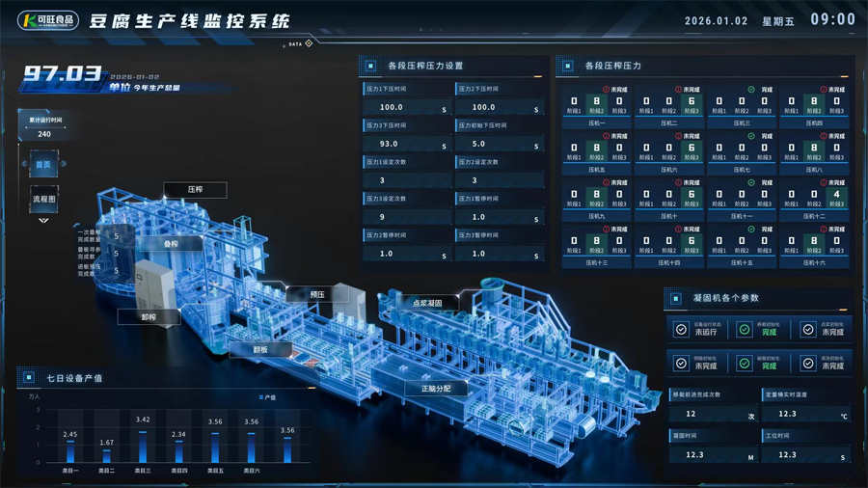Viewport: 868px width, 488px height.
Task: Select the 叠榨 label on the 3D model
Action: (171, 244)
